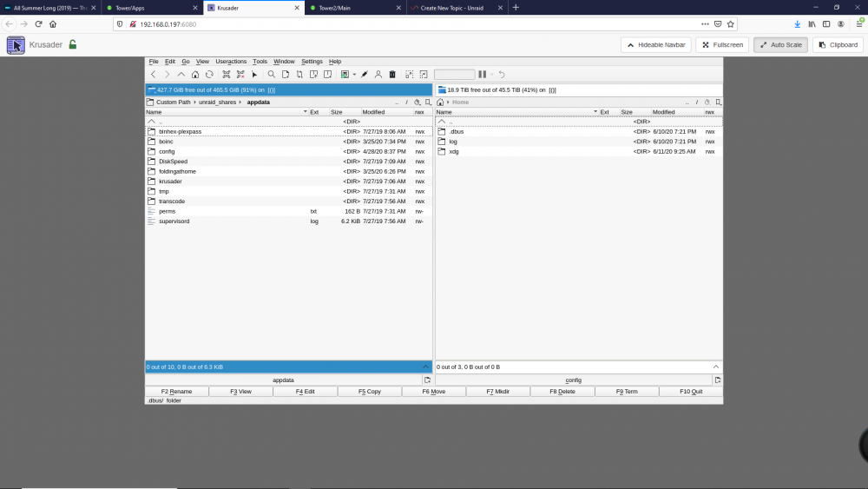Click the F6 Move button
This screenshot has width=868, height=489.
point(434,391)
